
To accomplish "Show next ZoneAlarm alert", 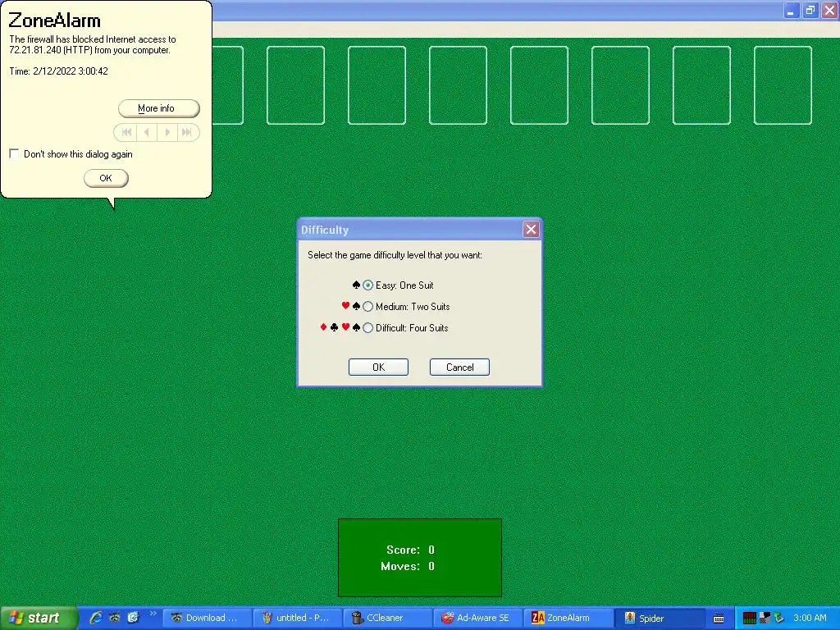I will pos(167,132).
